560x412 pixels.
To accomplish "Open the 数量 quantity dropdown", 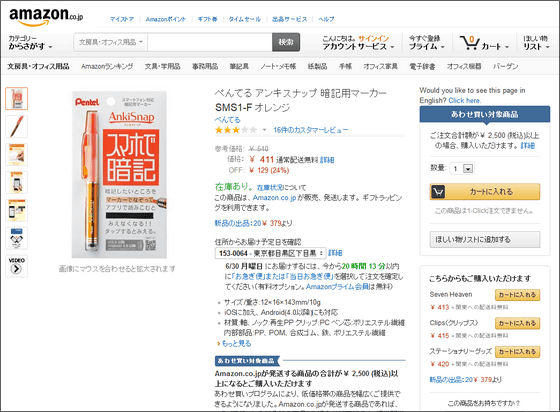I will 462,169.
